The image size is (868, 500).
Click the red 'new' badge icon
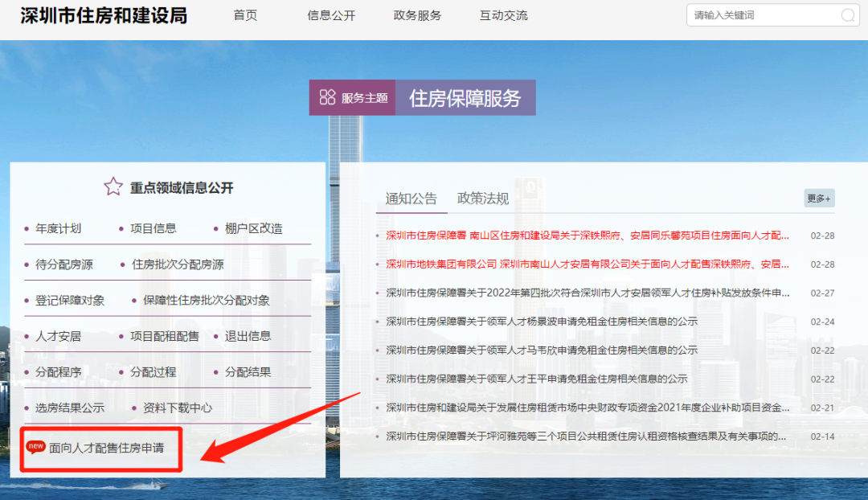pos(36,447)
